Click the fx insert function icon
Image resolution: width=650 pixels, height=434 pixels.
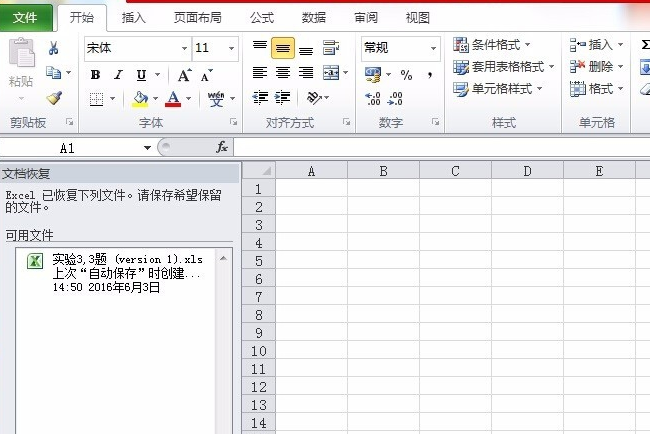point(222,147)
